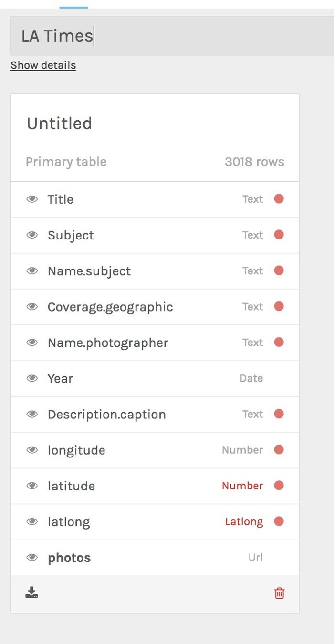The image size is (334, 644).
Task: Click the red dot on longitude row
Action: pos(279,449)
